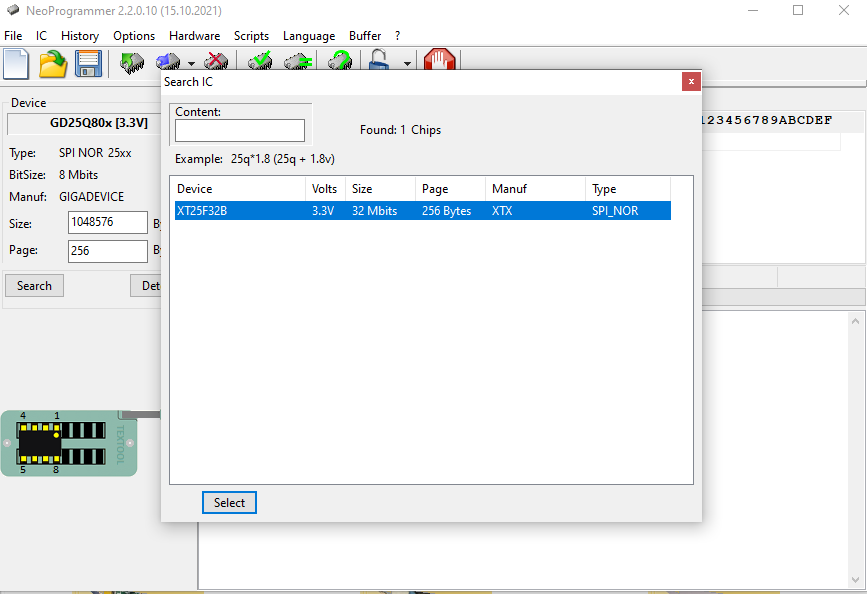Screen dimensions: 867x594
Task: Expand the Unprotect padlock dropdown arrow
Action: pyautogui.click(x=408, y=64)
